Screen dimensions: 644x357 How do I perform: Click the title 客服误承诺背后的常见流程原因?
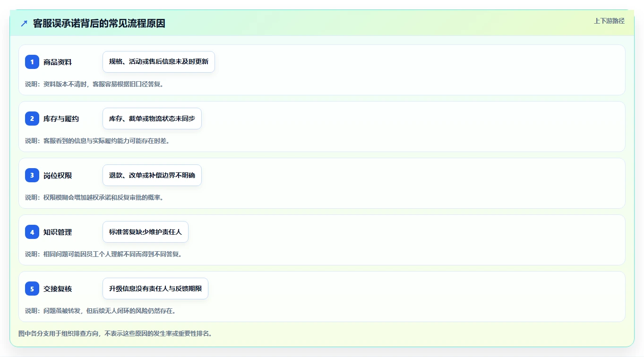99,23
